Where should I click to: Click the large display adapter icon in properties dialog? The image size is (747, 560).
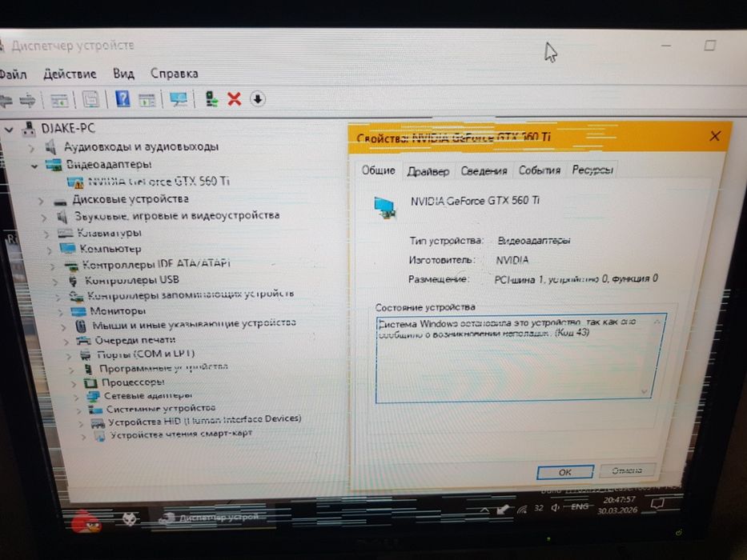pos(385,209)
